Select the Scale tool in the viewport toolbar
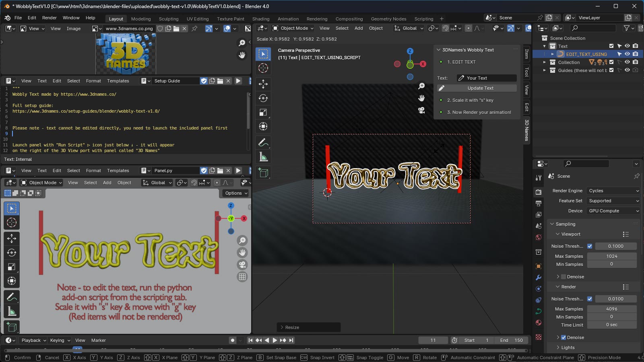Screen dimensions: 644x362 coord(263,112)
